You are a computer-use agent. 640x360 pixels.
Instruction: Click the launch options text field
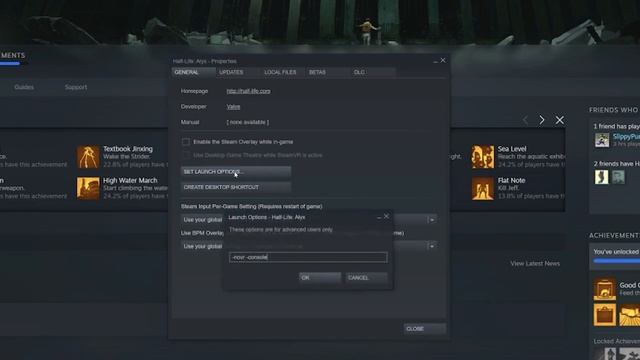pos(308,257)
